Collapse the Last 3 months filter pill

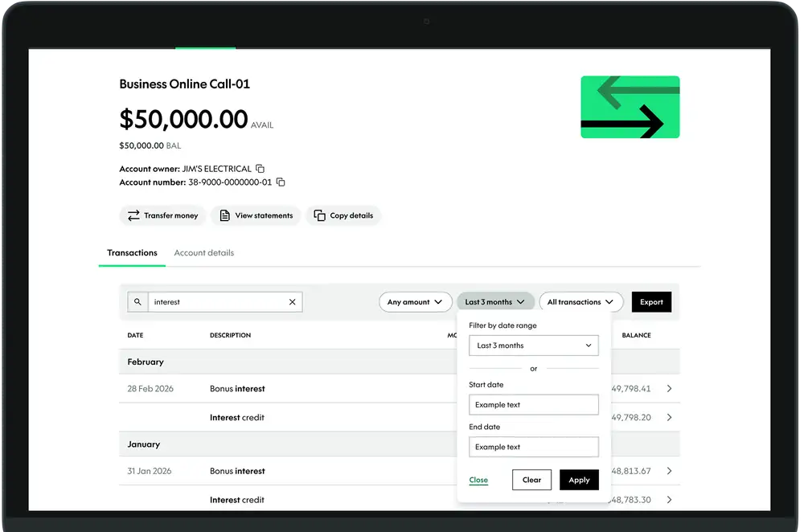pyautogui.click(x=495, y=302)
